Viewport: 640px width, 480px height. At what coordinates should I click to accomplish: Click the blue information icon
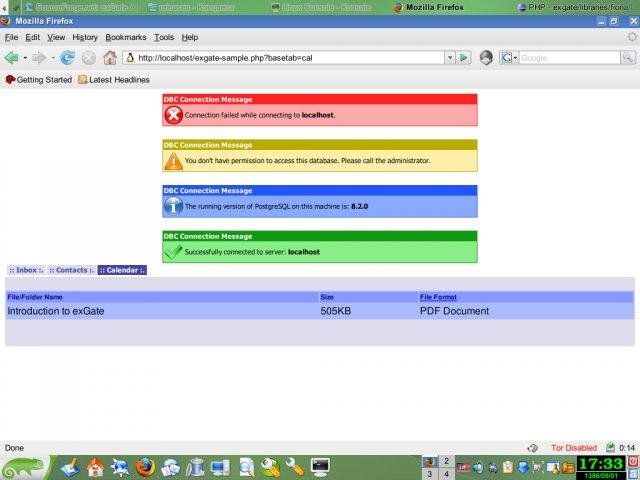point(173,206)
